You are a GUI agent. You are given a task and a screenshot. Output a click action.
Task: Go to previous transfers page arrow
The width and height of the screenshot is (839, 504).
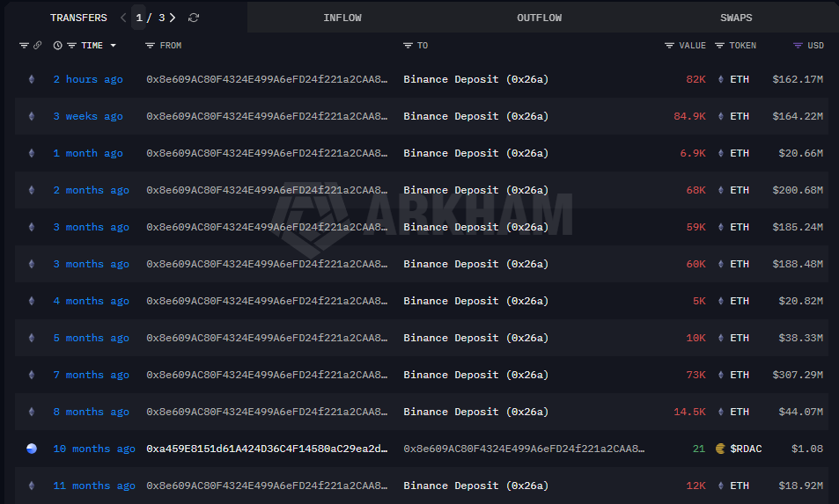click(x=123, y=18)
